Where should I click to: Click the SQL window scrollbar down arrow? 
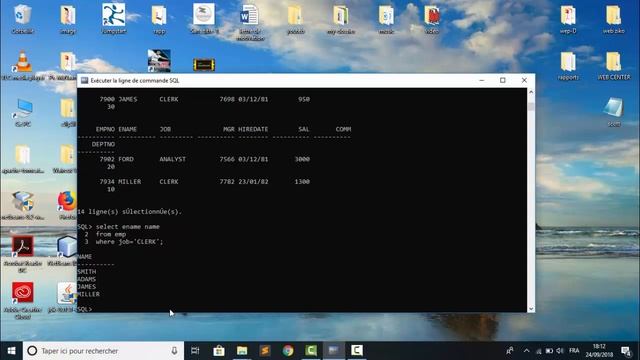coord(531,309)
